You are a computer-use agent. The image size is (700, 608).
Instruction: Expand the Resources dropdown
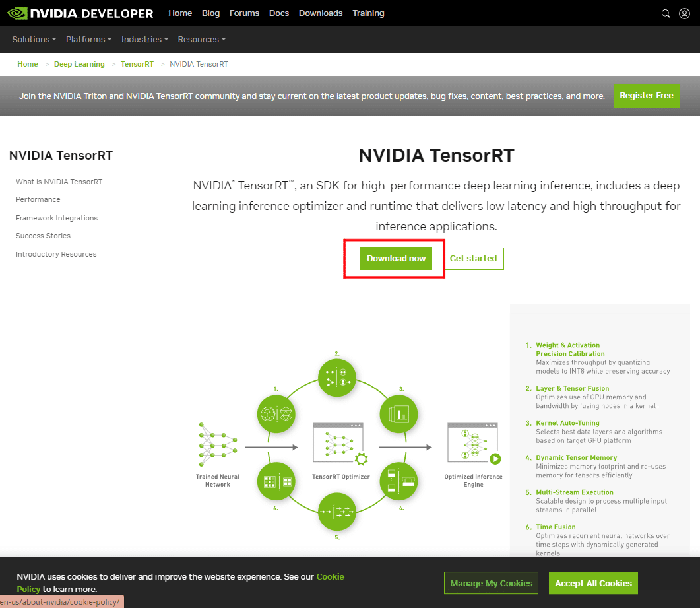201,40
